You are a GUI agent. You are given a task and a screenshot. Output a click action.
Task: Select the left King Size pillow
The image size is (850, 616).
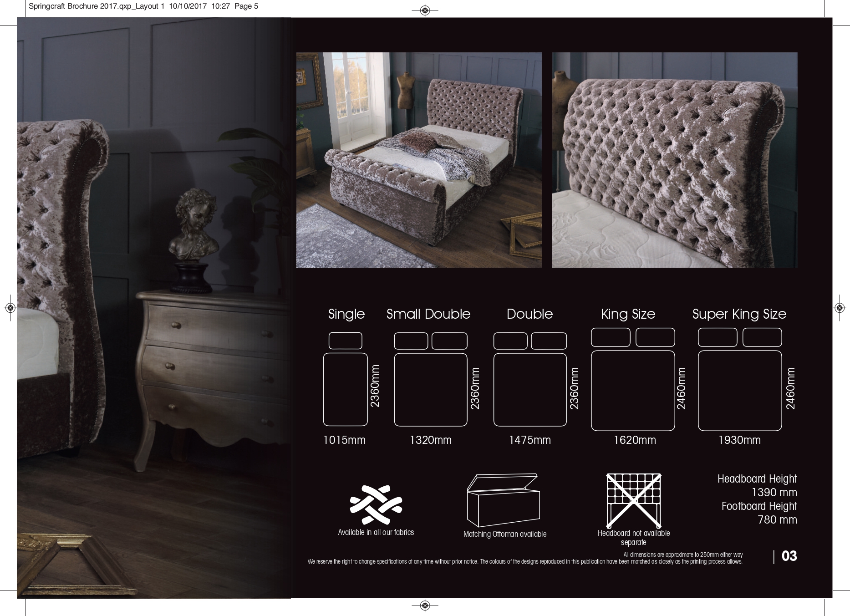click(611, 337)
